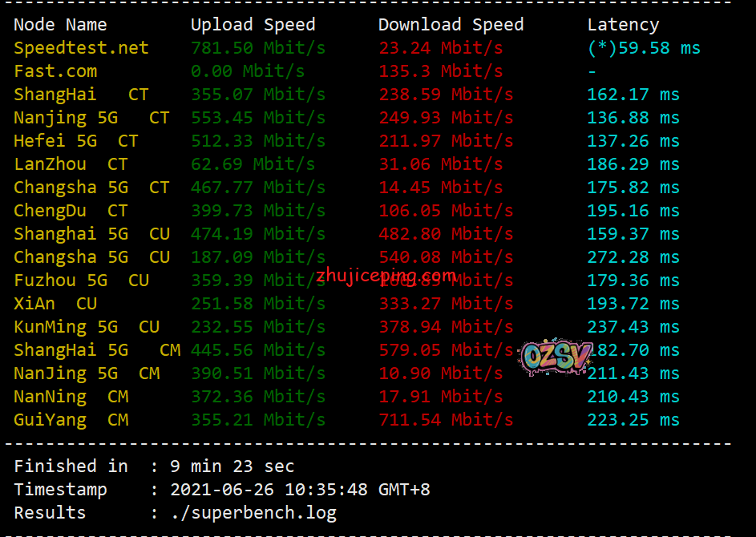Click the Nanjing 5G CT node row

[91, 118]
